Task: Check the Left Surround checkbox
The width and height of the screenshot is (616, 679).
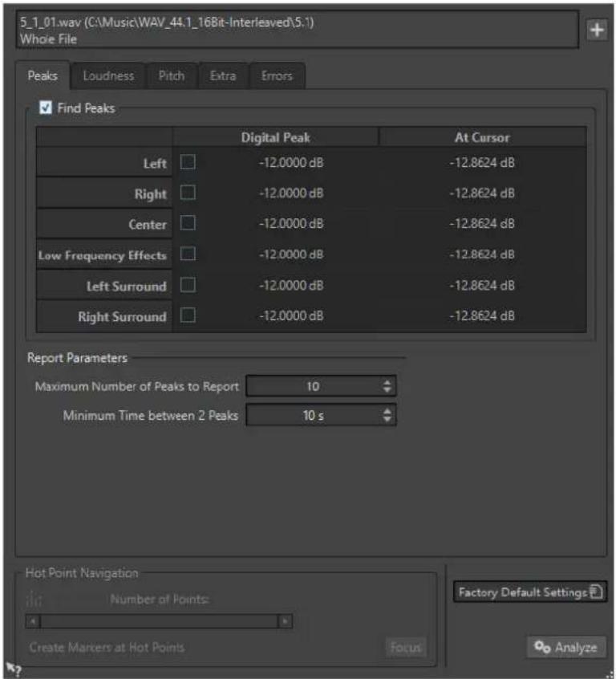Action: click(x=188, y=285)
